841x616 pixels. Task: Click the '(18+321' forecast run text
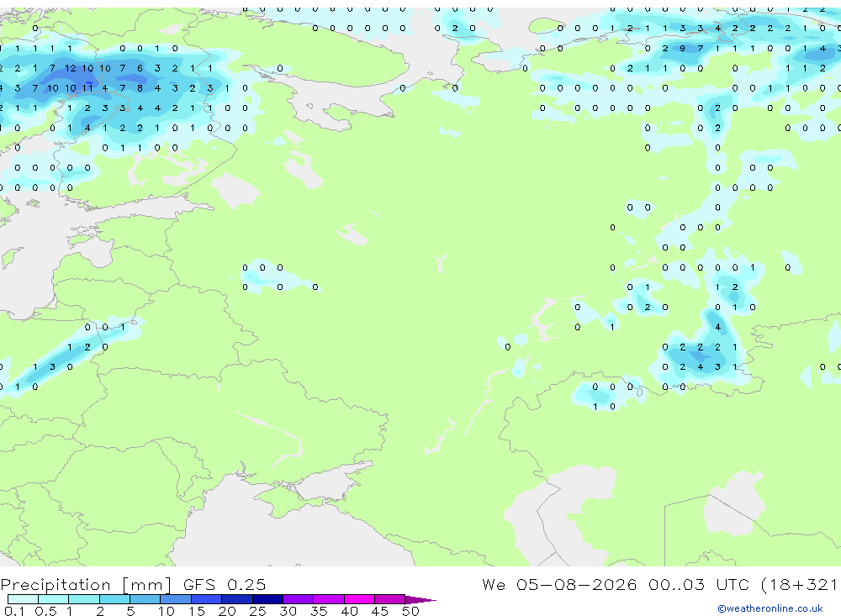(799, 584)
